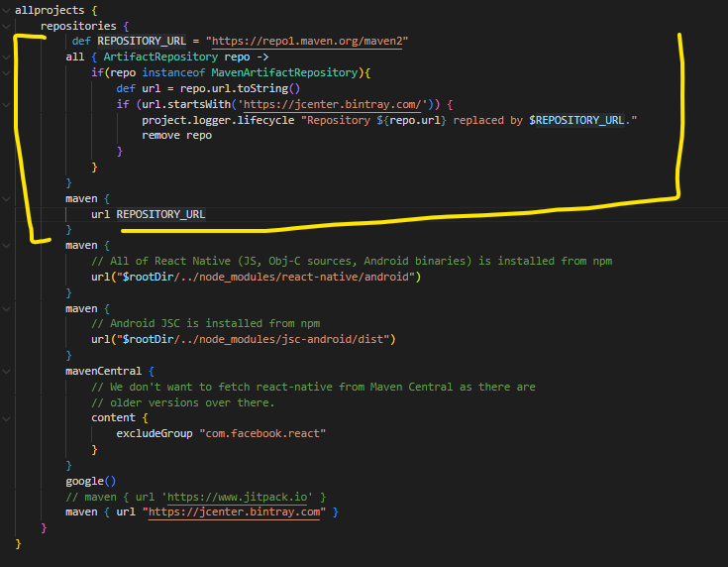Open the jcenter.bintray.com/ link inside startsWith
The width and height of the screenshot is (728, 567).
pyautogui.click(x=332, y=104)
